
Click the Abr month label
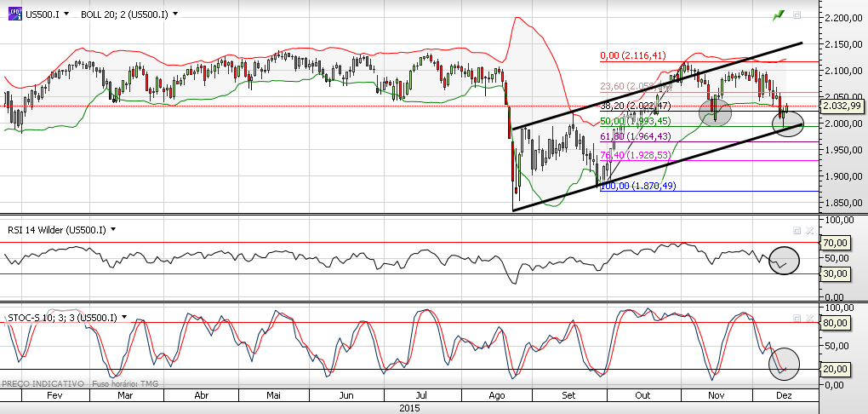[202, 396]
